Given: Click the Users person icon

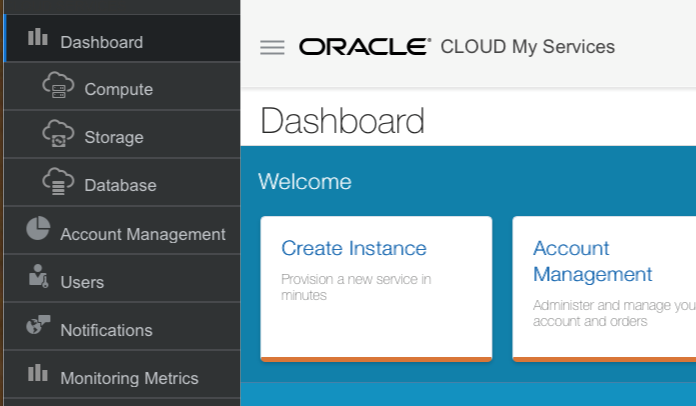Looking at the screenshot, I should pos(38,276).
